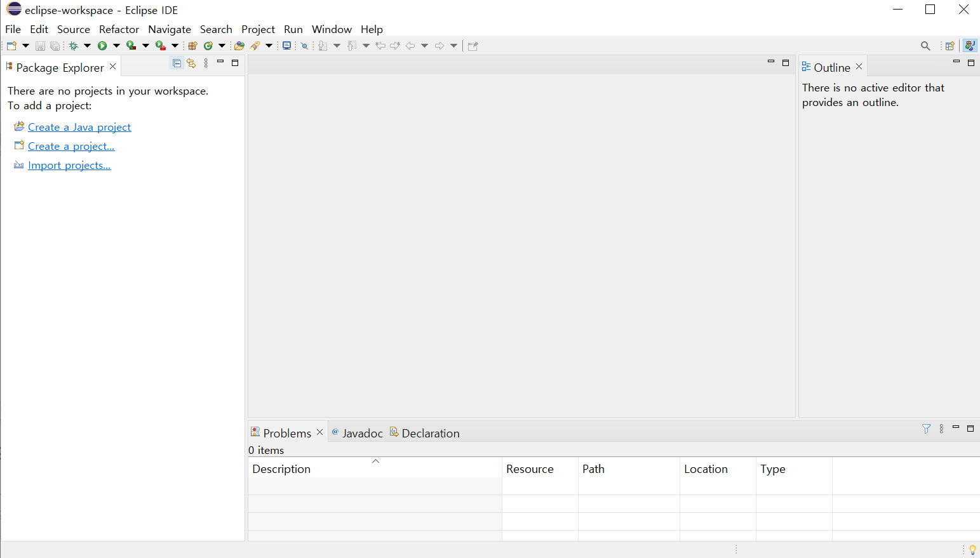Switch to the Javadoc tab
The height and width of the screenshot is (558, 980).
tap(357, 433)
